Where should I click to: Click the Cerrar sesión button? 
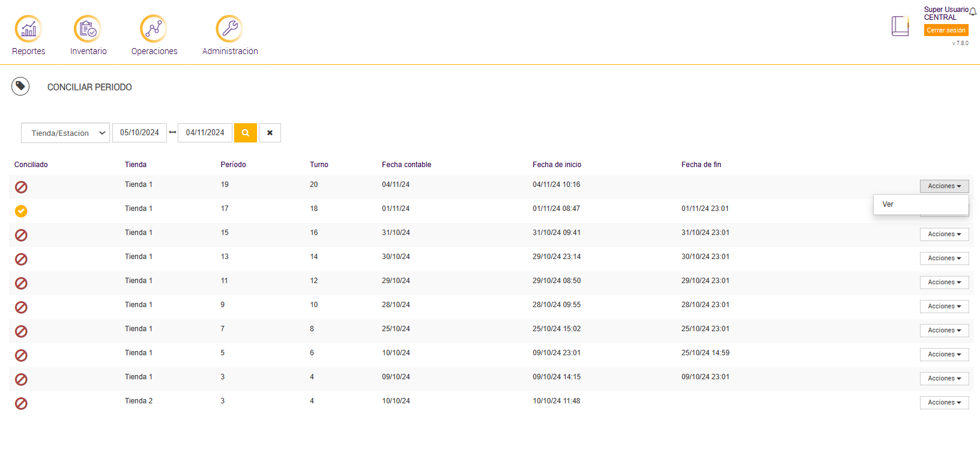pyautogui.click(x=946, y=30)
